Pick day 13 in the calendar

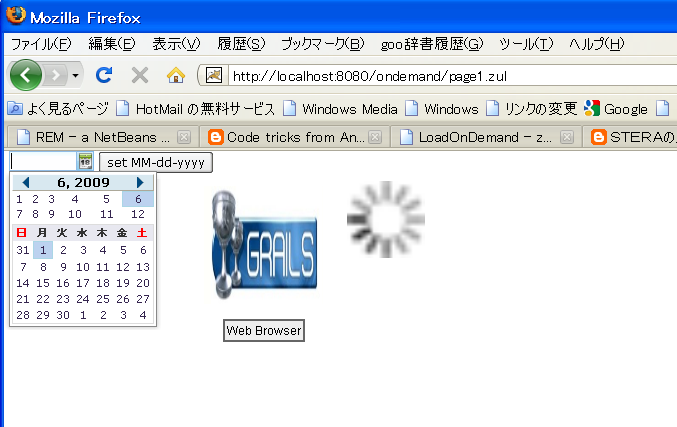143,267
